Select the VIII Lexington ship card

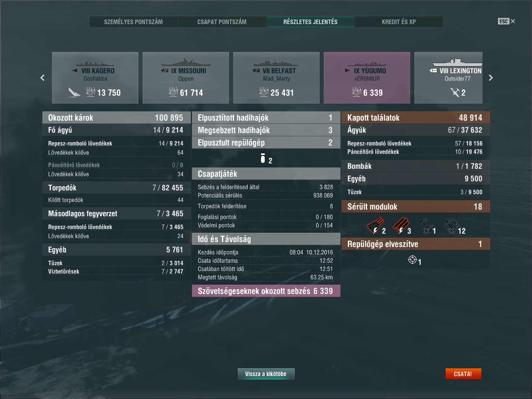pyautogui.click(x=448, y=78)
